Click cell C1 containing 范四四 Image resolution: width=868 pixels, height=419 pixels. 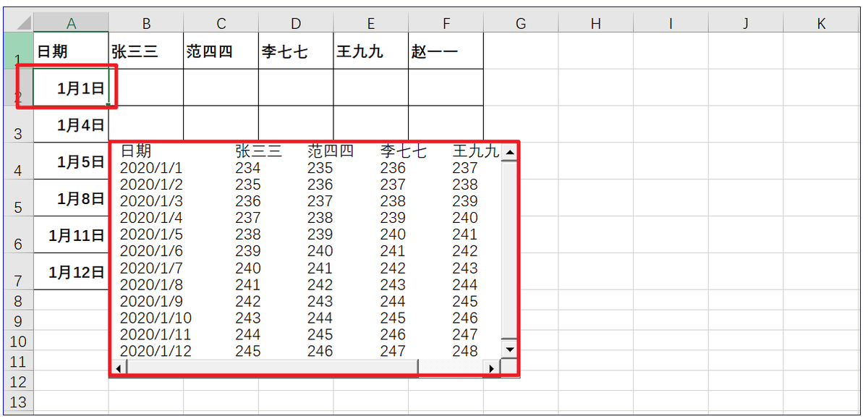221,51
